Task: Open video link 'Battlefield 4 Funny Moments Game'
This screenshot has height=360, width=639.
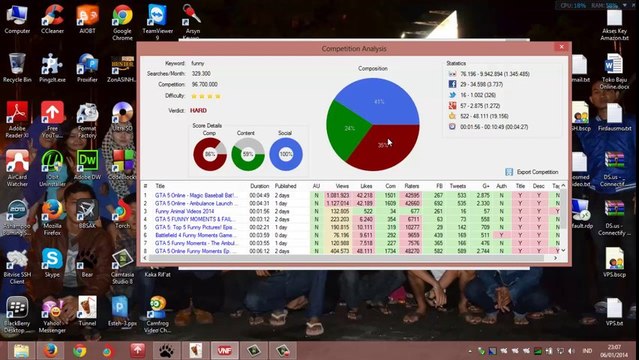Action: click(195, 235)
